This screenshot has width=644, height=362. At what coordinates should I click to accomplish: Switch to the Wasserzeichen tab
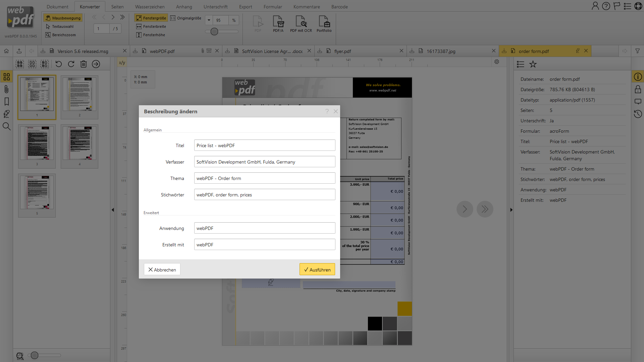click(x=150, y=7)
